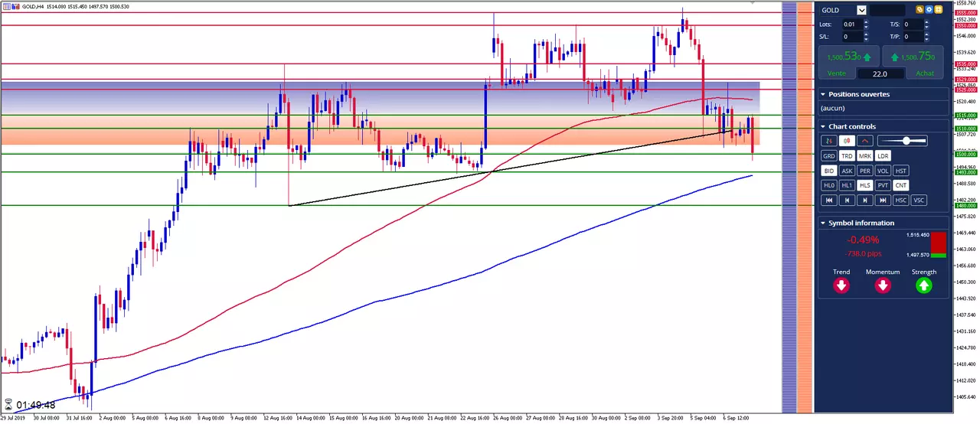Click the S/L input field
Image resolution: width=980 pixels, height=424 pixels.
click(851, 36)
